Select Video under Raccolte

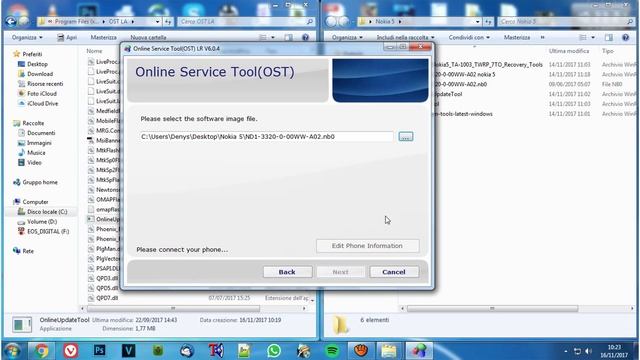(34, 162)
